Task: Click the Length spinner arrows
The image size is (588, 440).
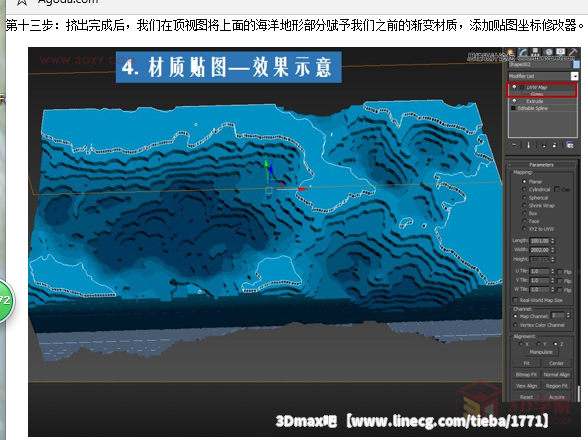Action: (552, 241)
